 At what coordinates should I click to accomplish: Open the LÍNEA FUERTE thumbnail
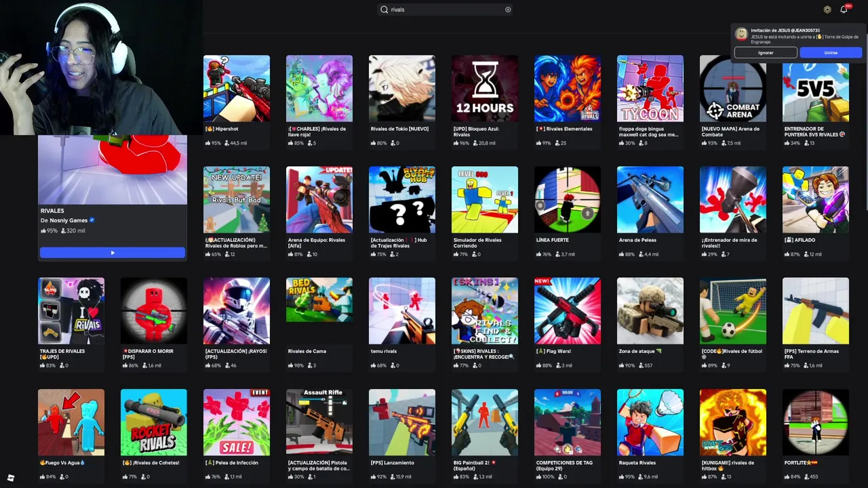click(x=568, y=200)
